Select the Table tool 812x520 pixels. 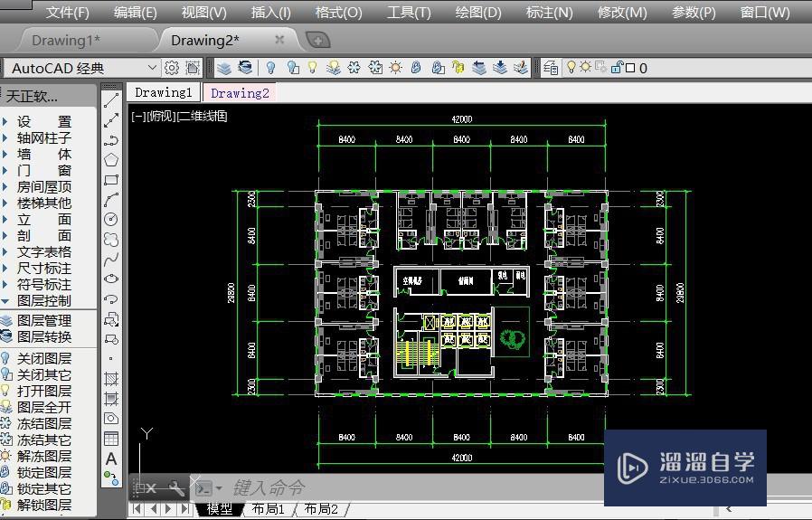tap(111, 439)
